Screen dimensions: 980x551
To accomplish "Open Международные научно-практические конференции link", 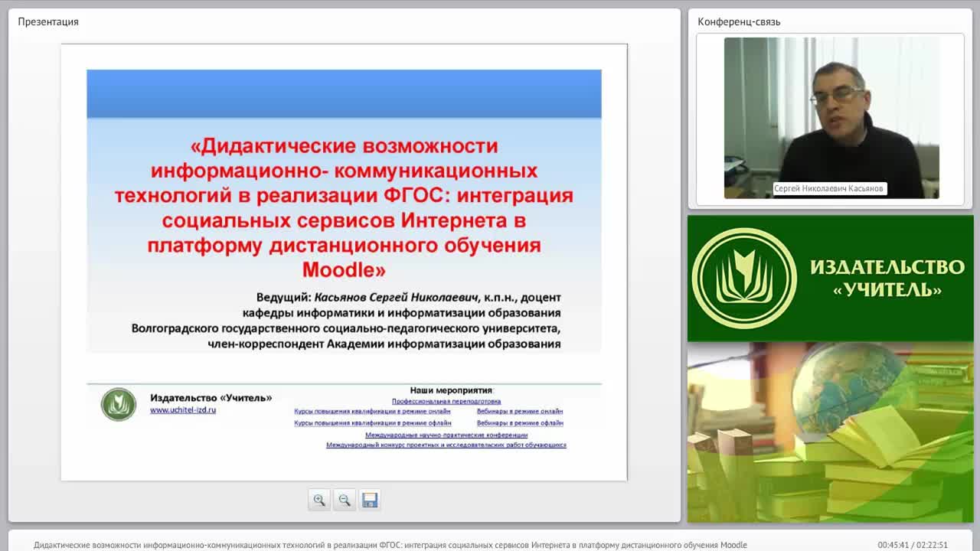I will tap(446, 435).
